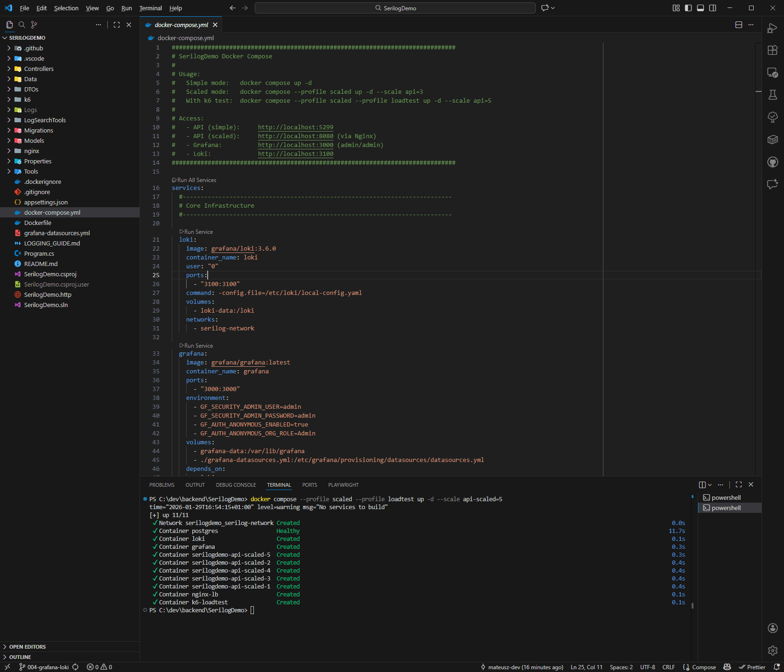Open the GitHub pull requests view
The width and height of the screenshot is (784, 672).
tap(773, 162)
